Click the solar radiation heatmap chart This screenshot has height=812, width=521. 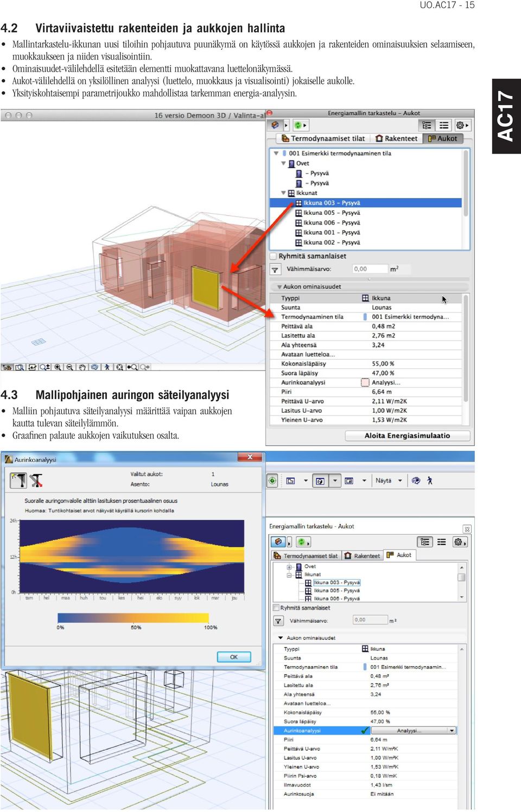click(x=132, y=556)
